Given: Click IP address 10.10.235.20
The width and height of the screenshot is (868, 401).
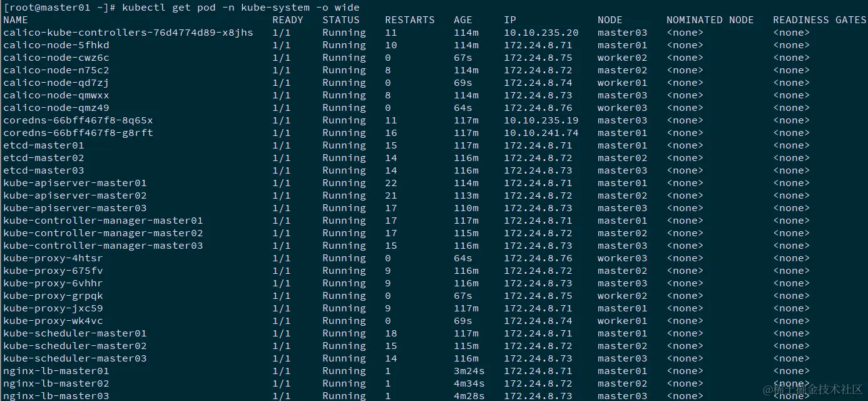Looking at the screenshot, I should pos(541,33).
